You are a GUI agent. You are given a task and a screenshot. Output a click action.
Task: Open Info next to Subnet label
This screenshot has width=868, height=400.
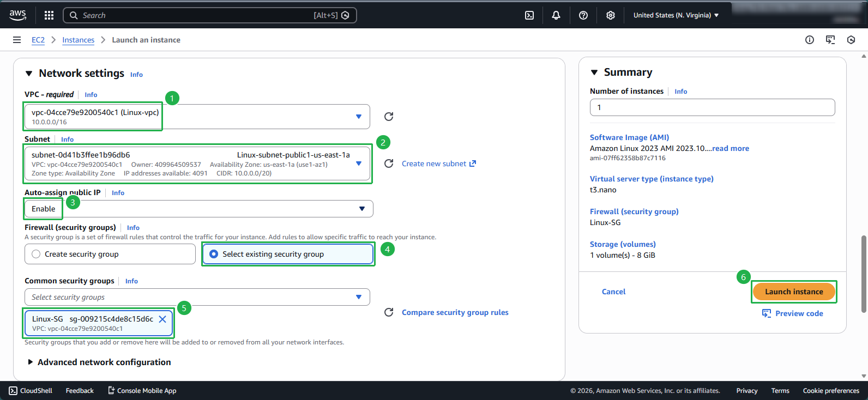click(67, 140)
